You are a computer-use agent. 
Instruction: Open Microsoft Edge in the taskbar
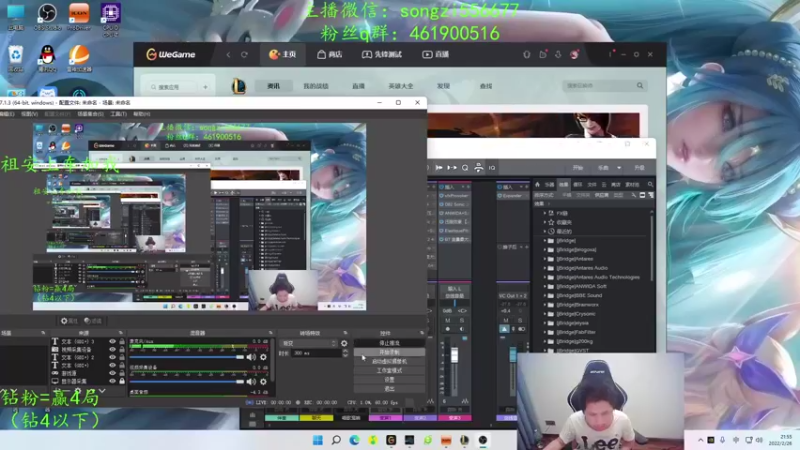354,440
